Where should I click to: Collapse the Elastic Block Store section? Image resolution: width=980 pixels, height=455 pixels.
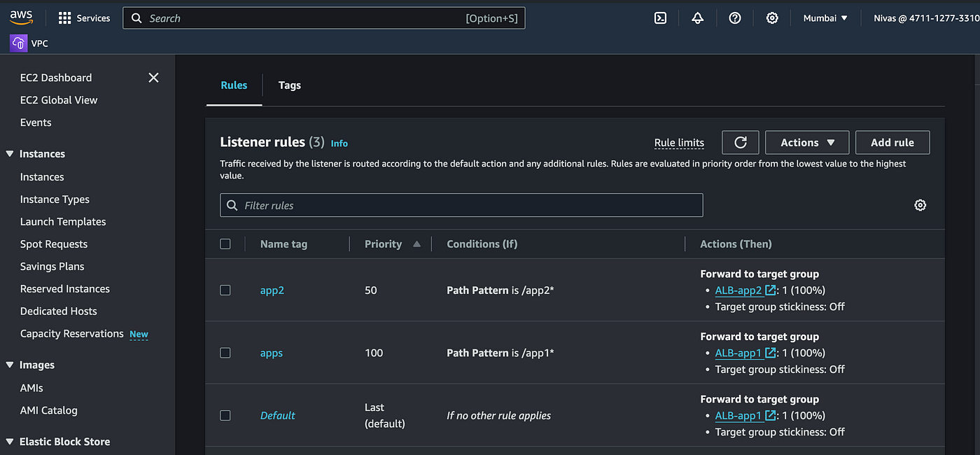tap(10, 442)
